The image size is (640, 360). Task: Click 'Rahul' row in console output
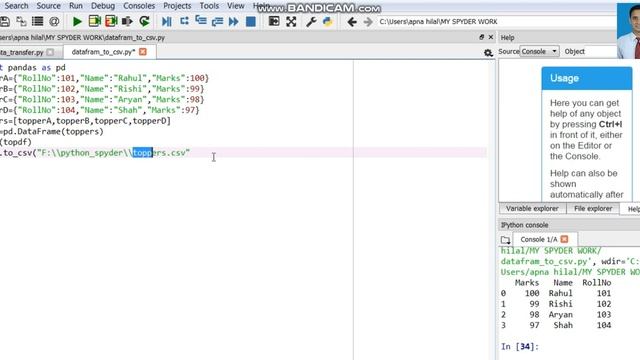point(556,293)
